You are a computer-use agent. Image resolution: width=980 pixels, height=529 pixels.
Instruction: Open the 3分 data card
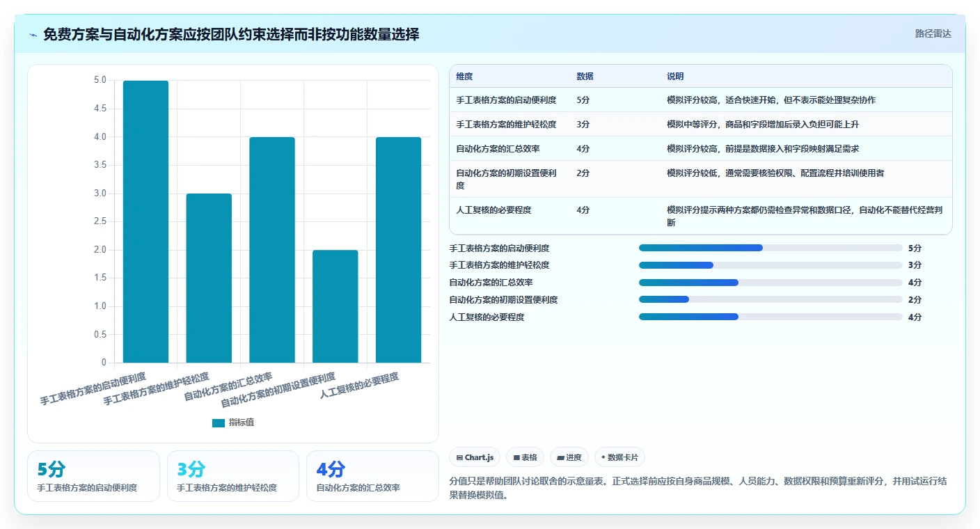233,476
